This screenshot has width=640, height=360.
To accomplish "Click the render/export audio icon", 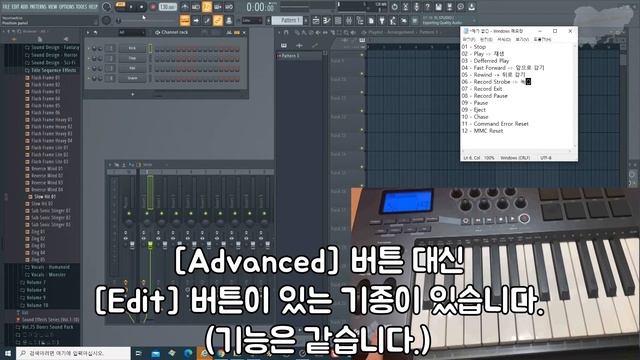I will point(449,7).
